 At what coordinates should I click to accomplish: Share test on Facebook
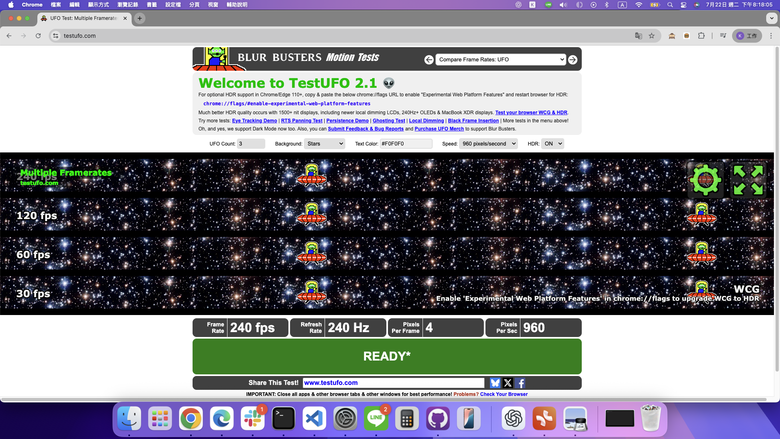[x=520, y=383]
